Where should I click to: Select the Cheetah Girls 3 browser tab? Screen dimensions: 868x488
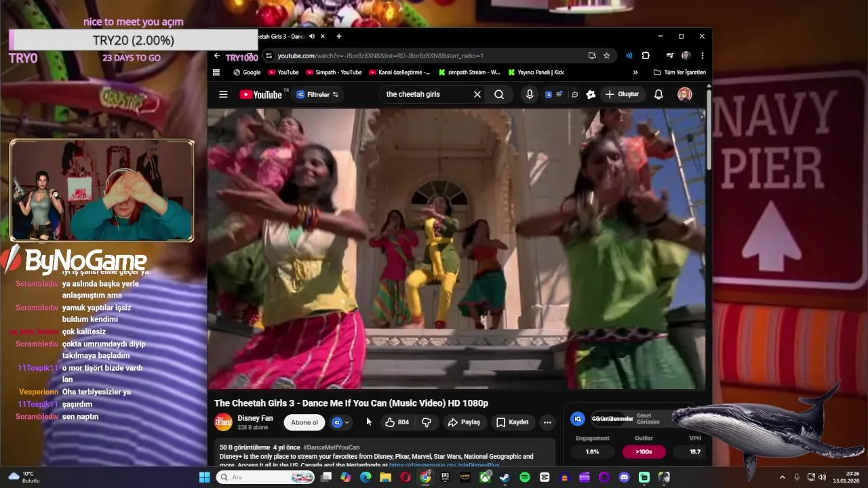pyautogui.click(x=281, y=36)
